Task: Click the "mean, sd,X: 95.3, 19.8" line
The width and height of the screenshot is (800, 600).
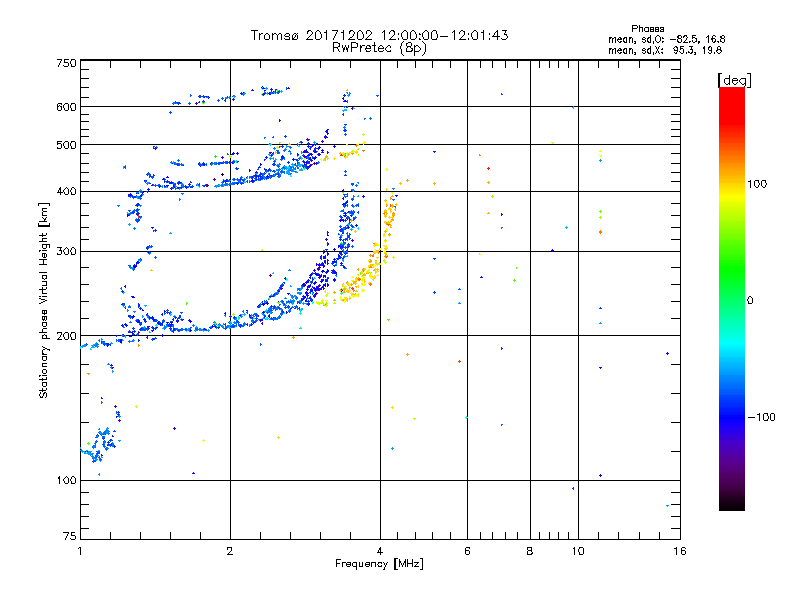Action: point(665,50)
